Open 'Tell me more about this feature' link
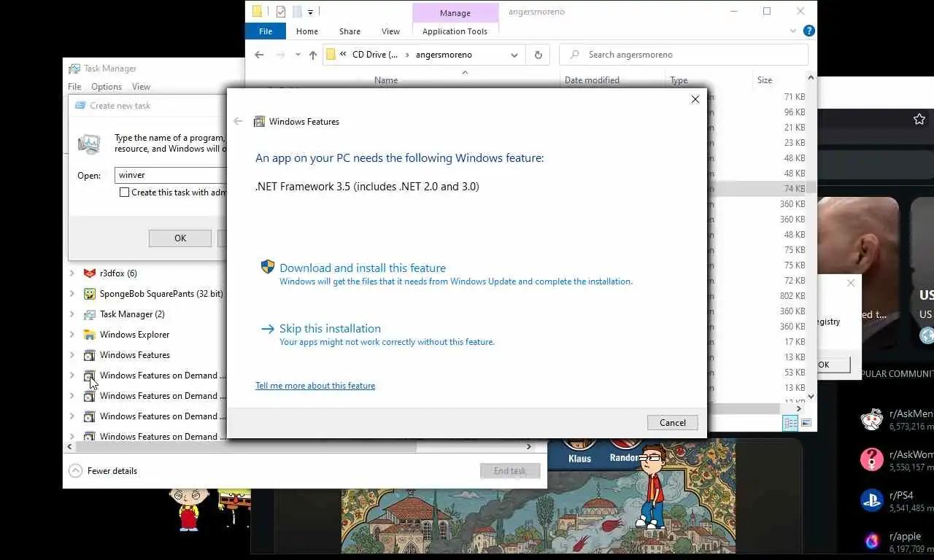 pyautogui.click(x=315, y=386)
